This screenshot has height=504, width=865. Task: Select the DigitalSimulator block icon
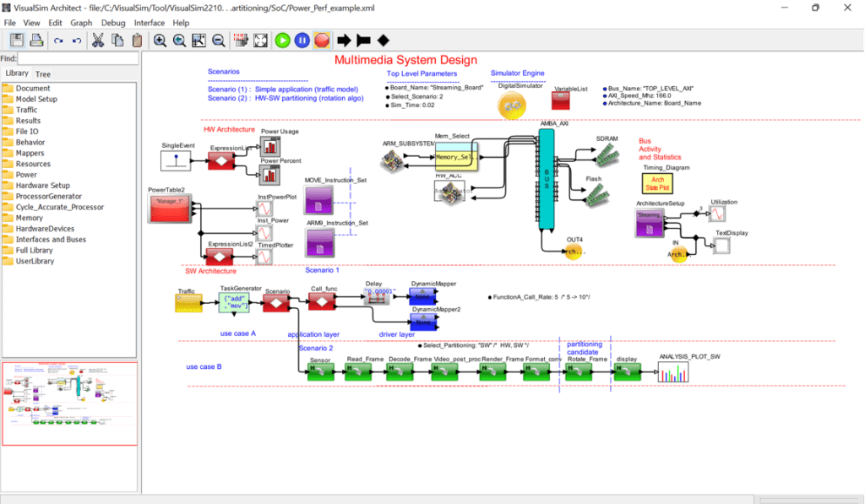pyautogui.click(x=513, y=104)
